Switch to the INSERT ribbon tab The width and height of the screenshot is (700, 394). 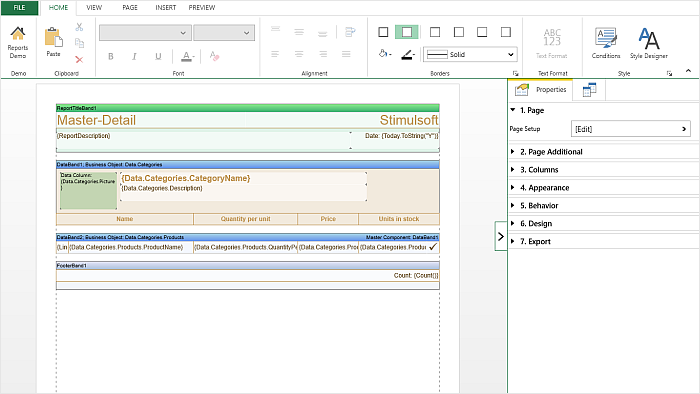point(166,8)
